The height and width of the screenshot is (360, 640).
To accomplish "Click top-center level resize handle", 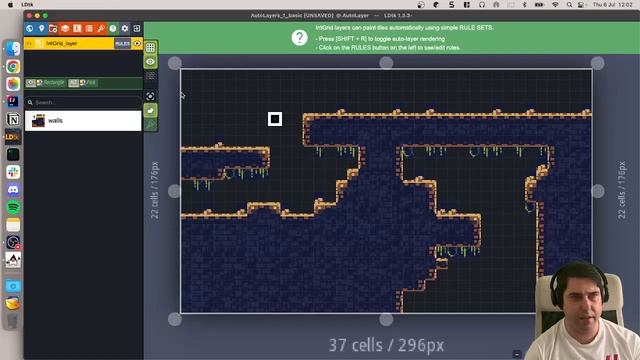I will 386,63.
